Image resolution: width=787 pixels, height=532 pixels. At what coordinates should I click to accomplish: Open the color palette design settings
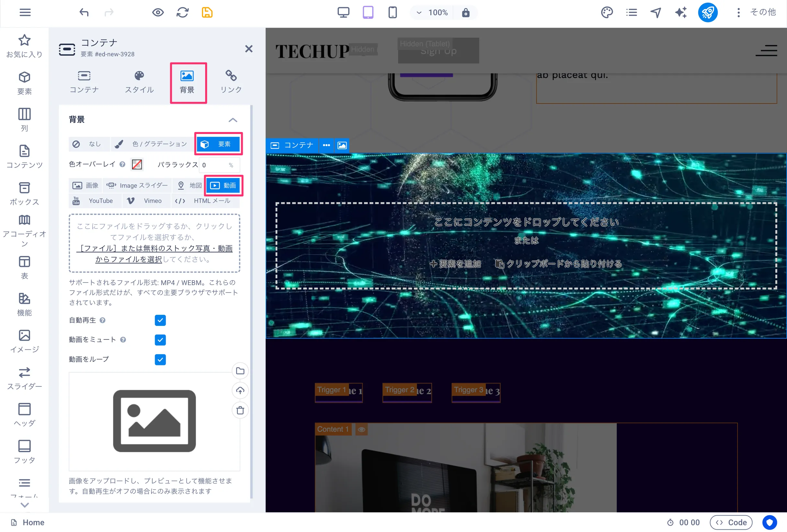[x=607, y=13]
